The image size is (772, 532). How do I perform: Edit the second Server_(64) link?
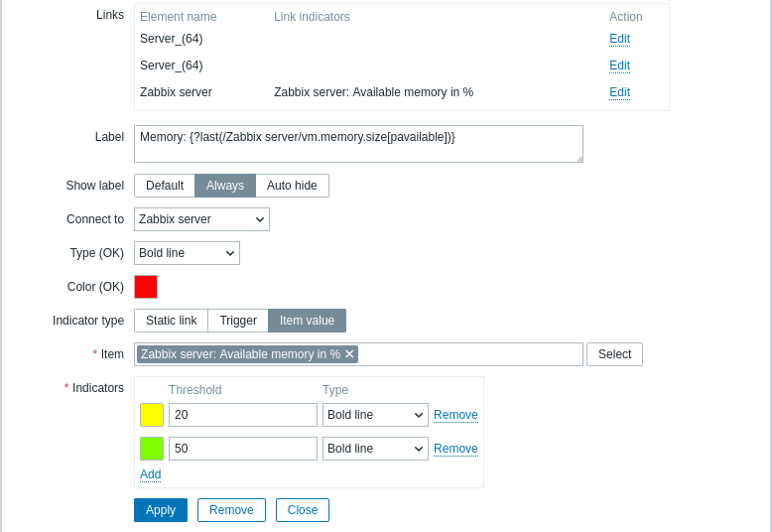pos(619,66)
